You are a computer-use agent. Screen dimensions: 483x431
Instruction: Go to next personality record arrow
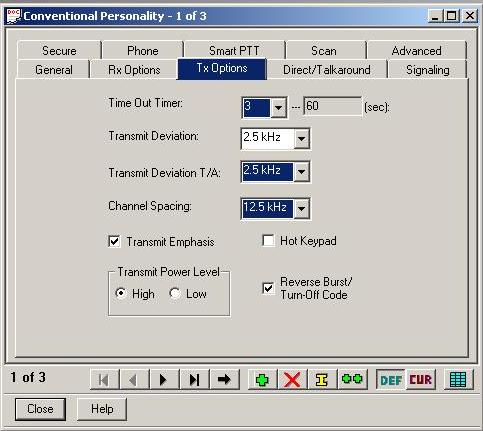click(x=163, y=379)
